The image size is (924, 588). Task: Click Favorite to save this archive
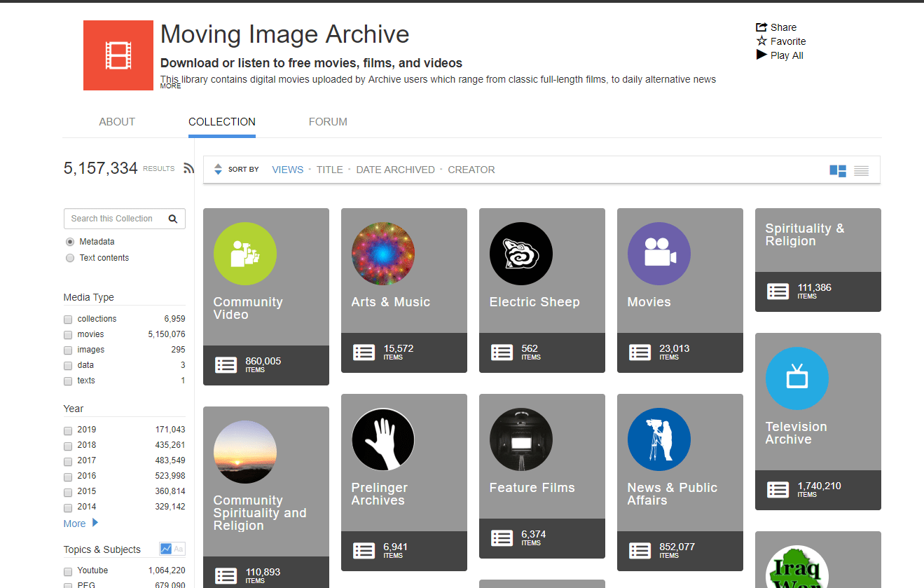pos(780,41)
